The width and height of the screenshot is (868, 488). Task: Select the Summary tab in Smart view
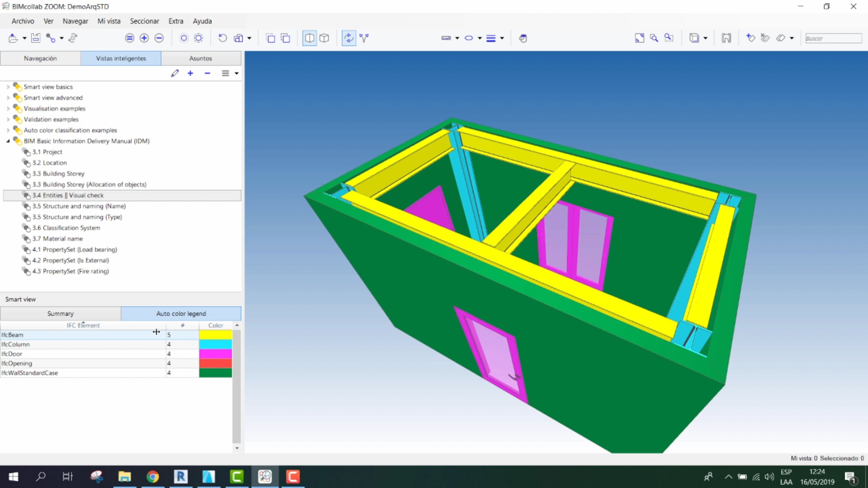point(60,313)
